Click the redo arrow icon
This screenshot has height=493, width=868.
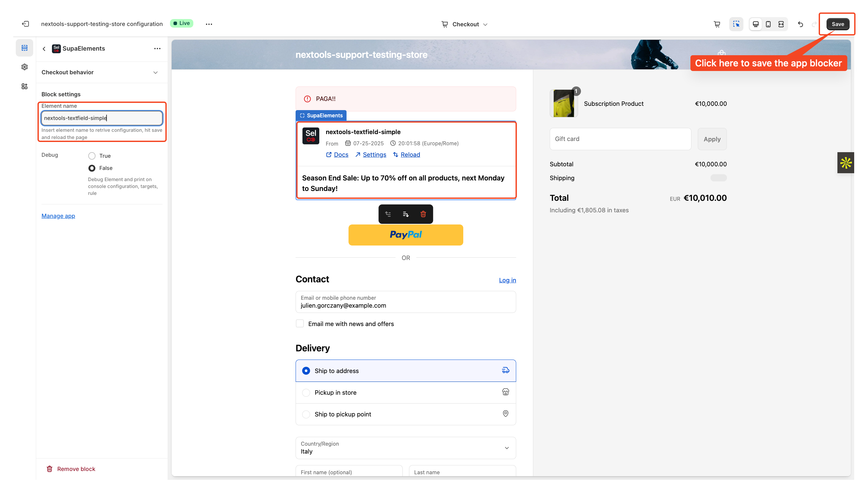tap(814, 24)
